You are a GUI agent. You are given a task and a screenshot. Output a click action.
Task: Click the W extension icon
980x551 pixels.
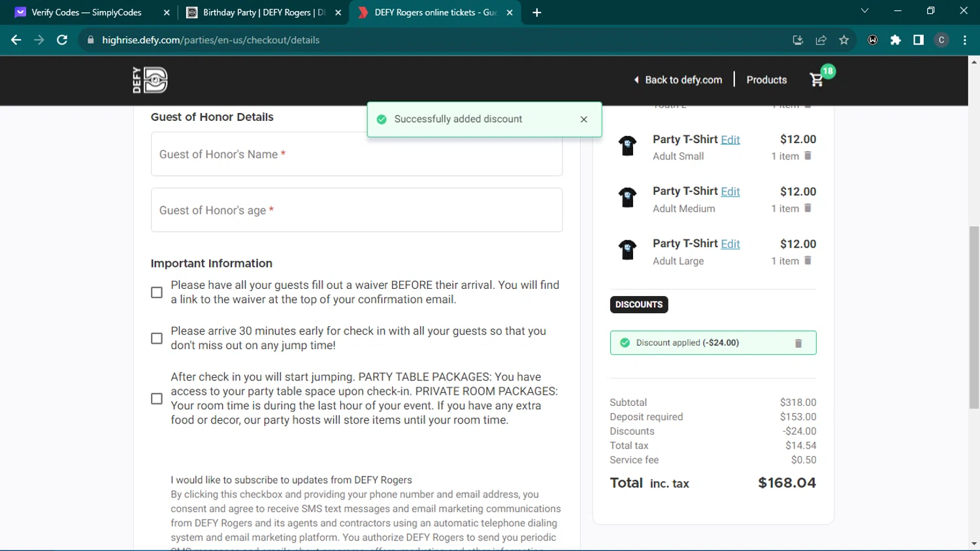[x=873, y=40]
